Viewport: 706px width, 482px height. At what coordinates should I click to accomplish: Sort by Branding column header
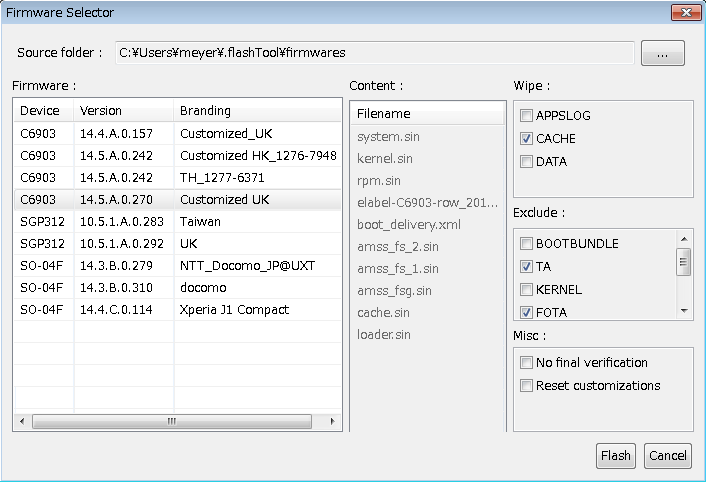pyautogui.click(x=258, y=111)
